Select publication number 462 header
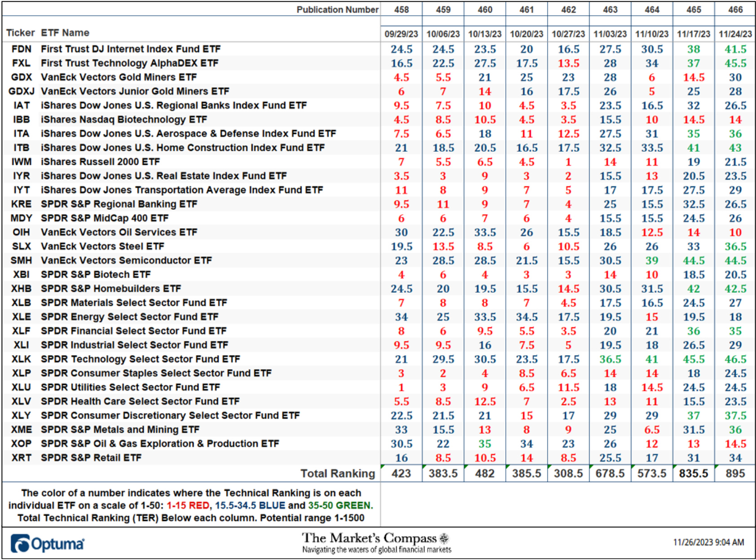756x560 pixels. point(568,9)
